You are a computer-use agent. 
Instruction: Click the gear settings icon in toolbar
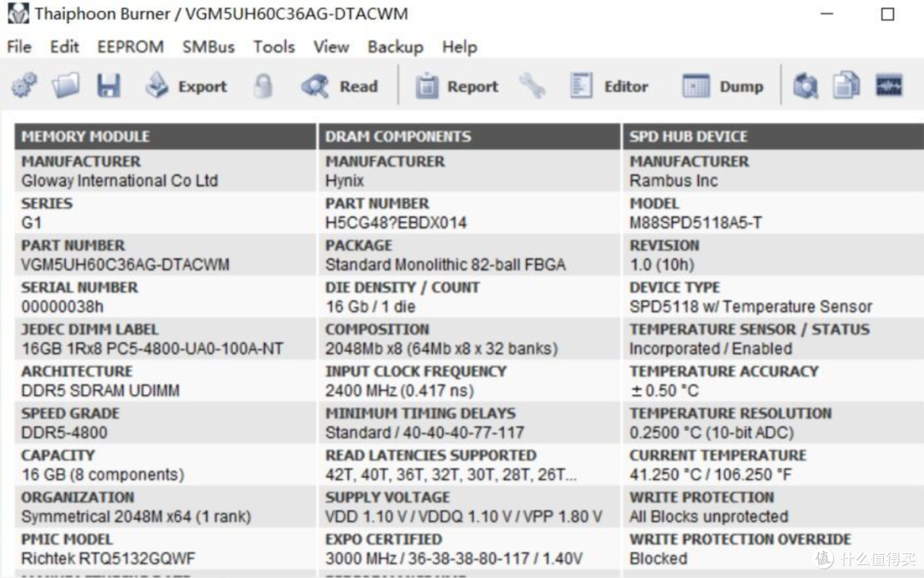[x=24, y=86]
